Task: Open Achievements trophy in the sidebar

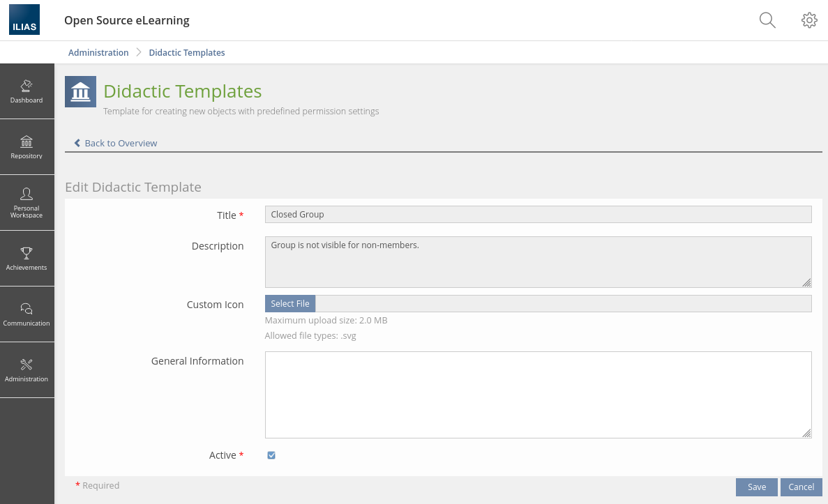Action: (27, 259)
